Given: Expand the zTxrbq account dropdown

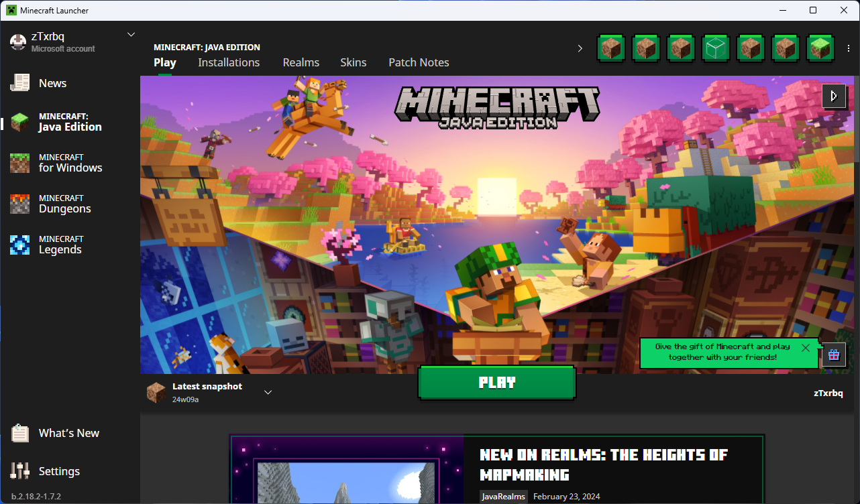Looking at the screenshot, I should [x=131, y=35].
